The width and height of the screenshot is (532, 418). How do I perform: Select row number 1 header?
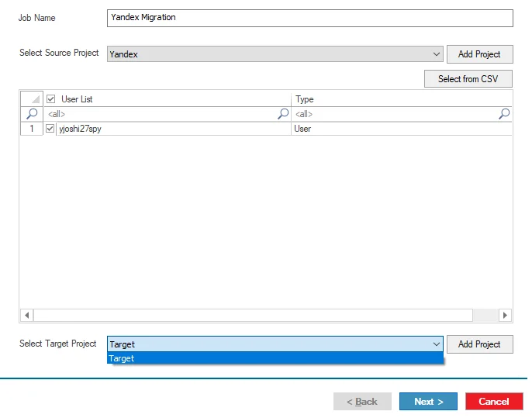pos(32,129)
